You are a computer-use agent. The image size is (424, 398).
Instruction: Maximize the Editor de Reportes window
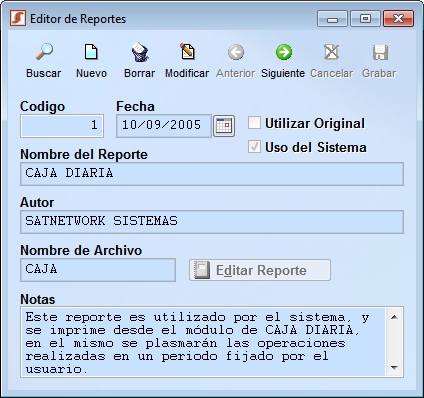pos(365,19)
